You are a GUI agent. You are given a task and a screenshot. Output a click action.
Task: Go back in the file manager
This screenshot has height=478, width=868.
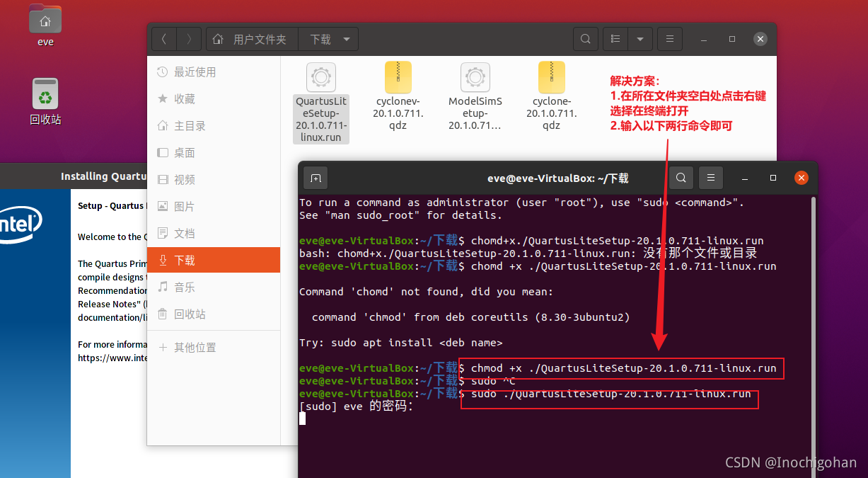164,39
